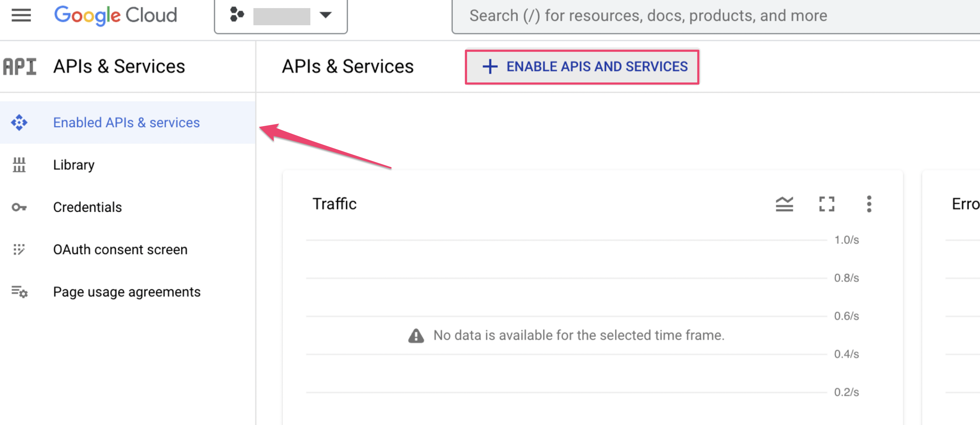This screenshot has height=425, width=980.
Task: Click the no data warning triangle icon
Action: point(416,336)
